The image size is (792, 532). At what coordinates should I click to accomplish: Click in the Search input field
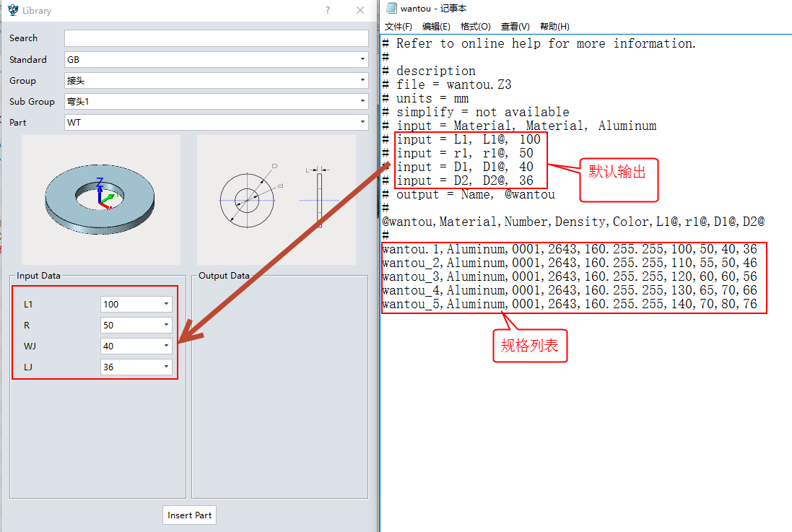coord(216,38)
